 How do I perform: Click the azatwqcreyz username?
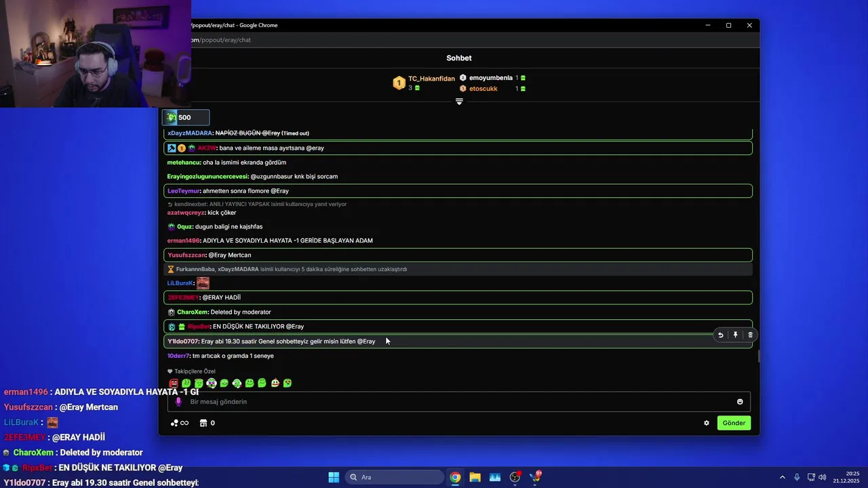pyautogui.click(x=186, y=213)
